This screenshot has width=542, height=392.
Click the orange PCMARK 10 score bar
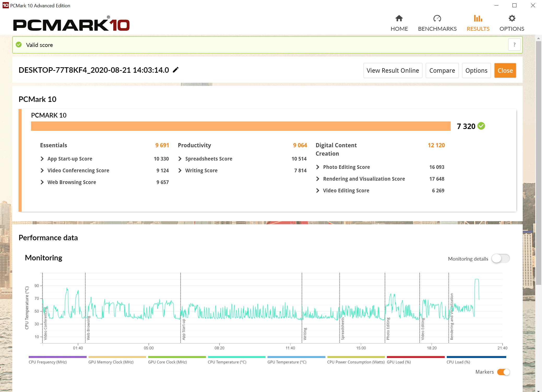click(x=241, y=126)
